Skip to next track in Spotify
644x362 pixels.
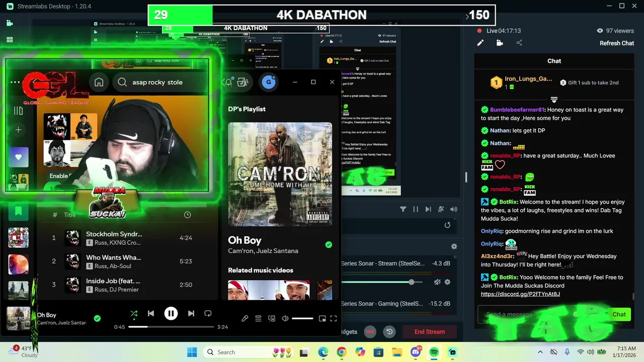191,314
